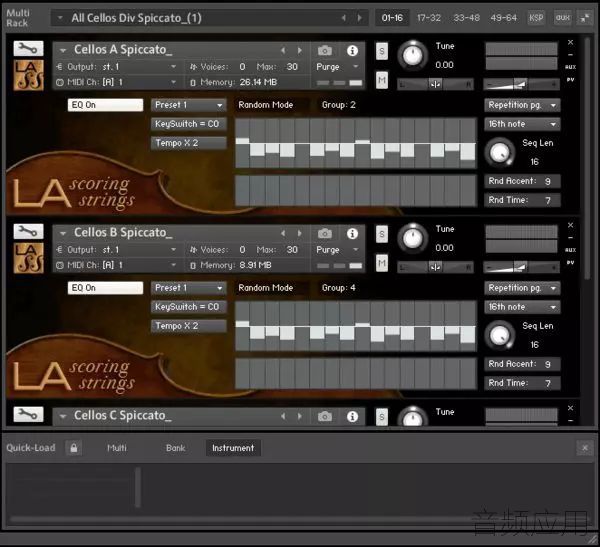Open Preset 1 dropdown in Cellos A
600x547 pixels.
189,105
